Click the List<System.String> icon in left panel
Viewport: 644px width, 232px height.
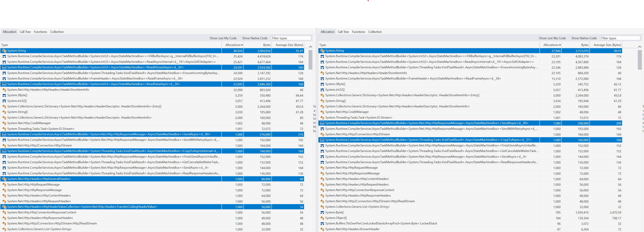coord(4,229)
